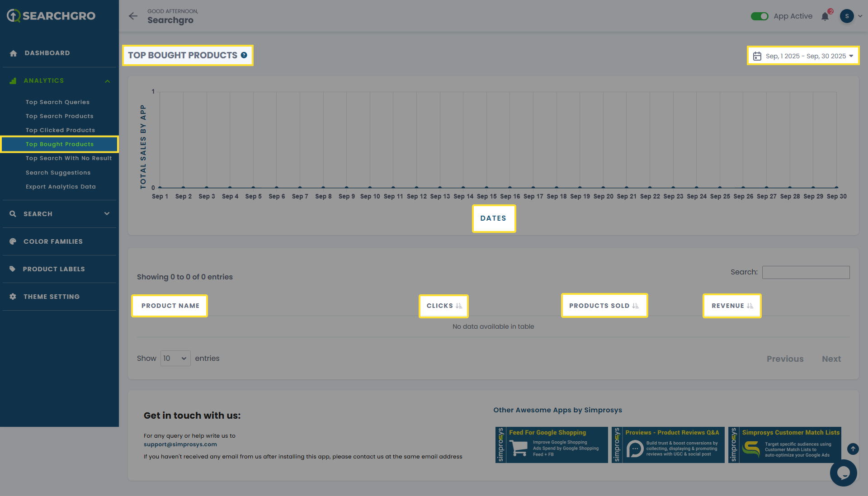Go to Export Analytics Data
The height and width of the screenshot is (496, 868).
coord(61,187)
